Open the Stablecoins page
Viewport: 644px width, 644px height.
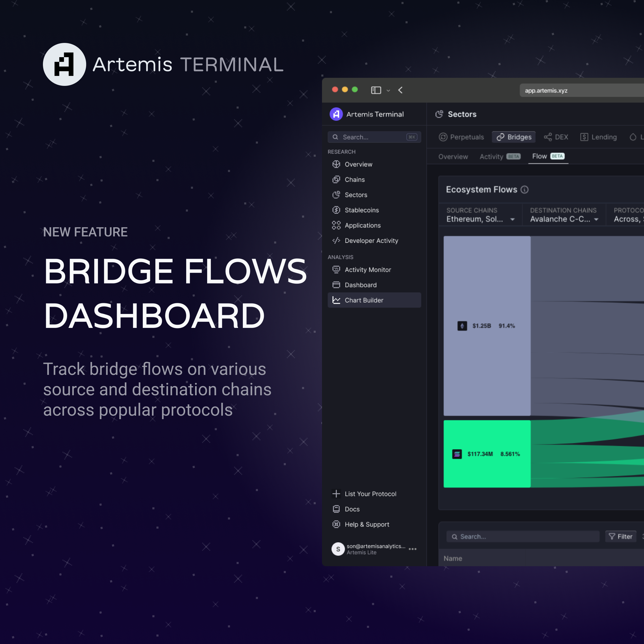[374, 210]
